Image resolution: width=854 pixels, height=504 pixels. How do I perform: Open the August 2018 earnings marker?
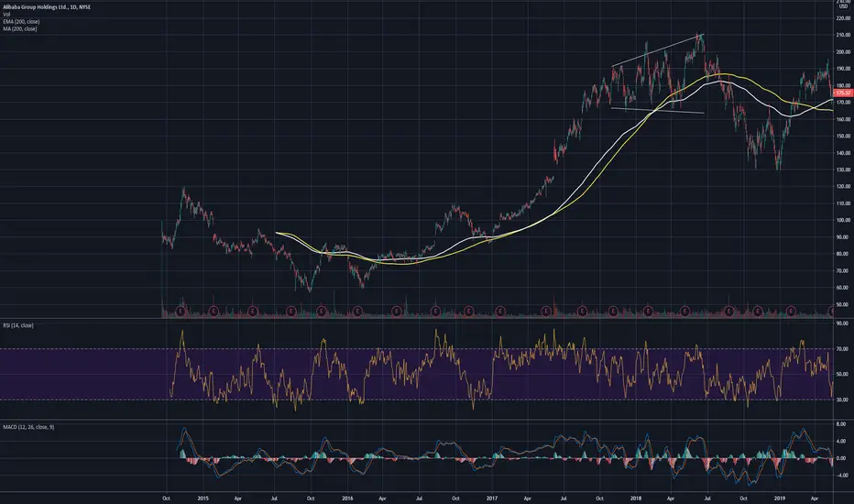728,312
